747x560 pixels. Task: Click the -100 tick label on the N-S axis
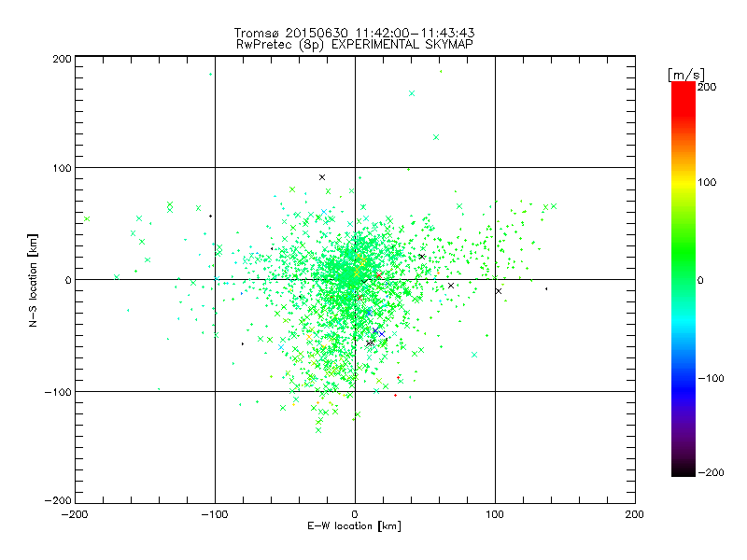pyautogui.click(x=58, y=392)
